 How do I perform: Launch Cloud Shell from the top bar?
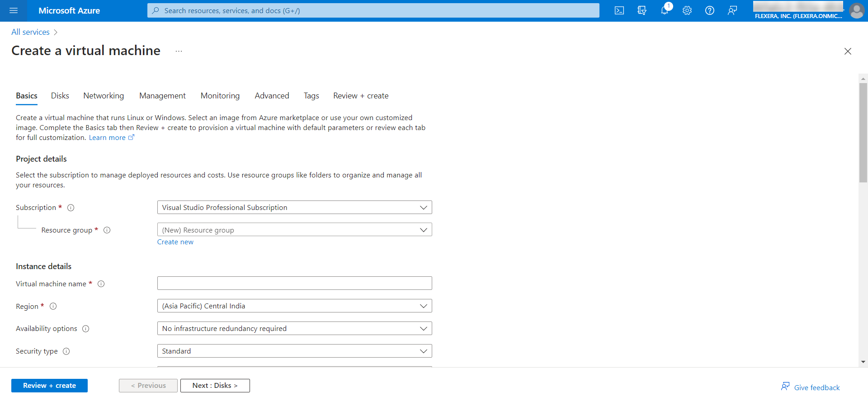(619, 10)
